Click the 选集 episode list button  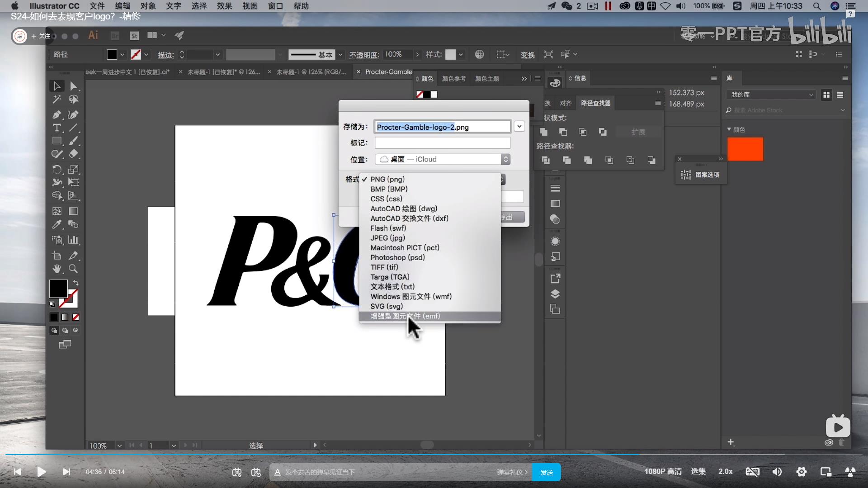[698, 472]
